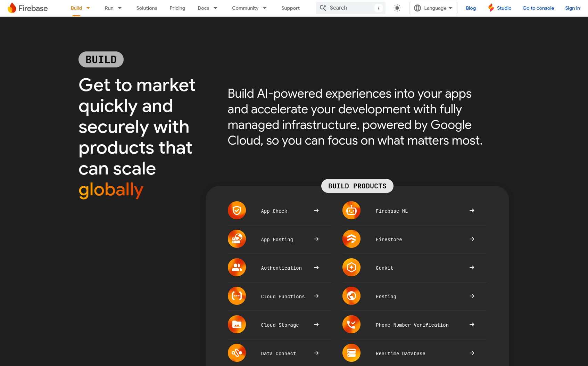Expand the Build dropdown menu

88,8
